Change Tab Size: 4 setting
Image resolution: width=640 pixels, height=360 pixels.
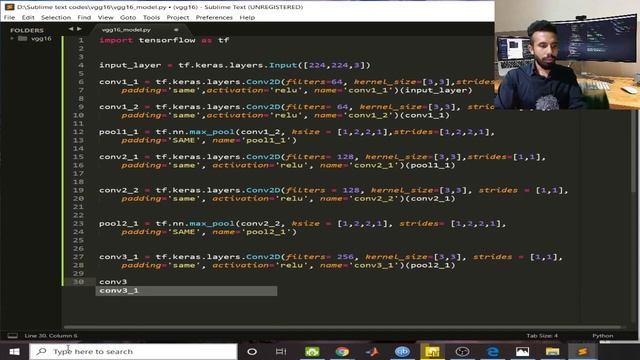pyautogui.click(x=542, y=336)
